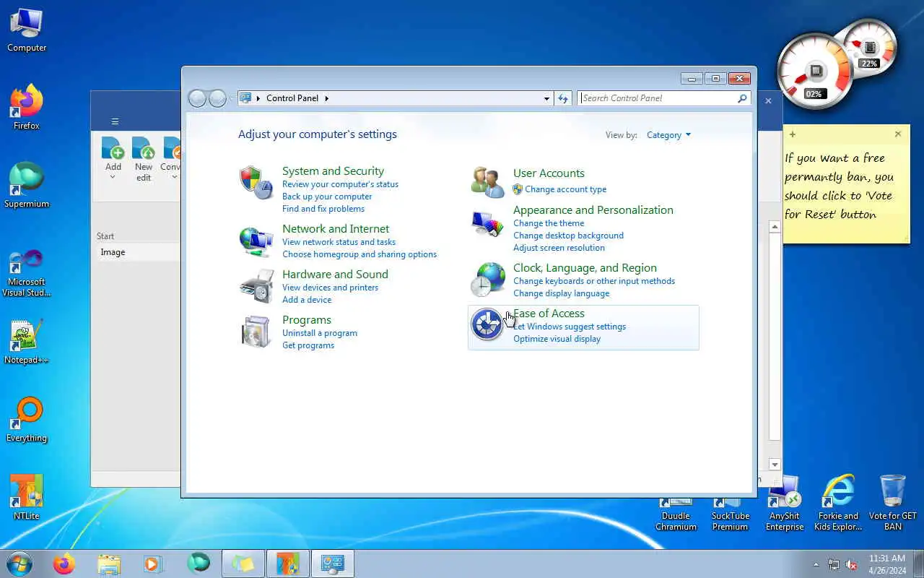
Task: Click View network status and tasks
Action: pos(339,242)
